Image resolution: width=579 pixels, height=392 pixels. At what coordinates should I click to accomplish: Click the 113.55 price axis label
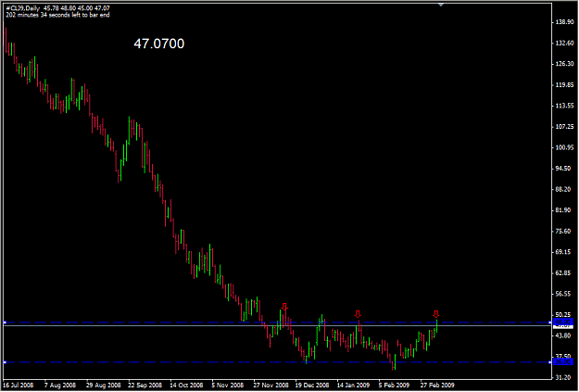click(x=564, y=106)
